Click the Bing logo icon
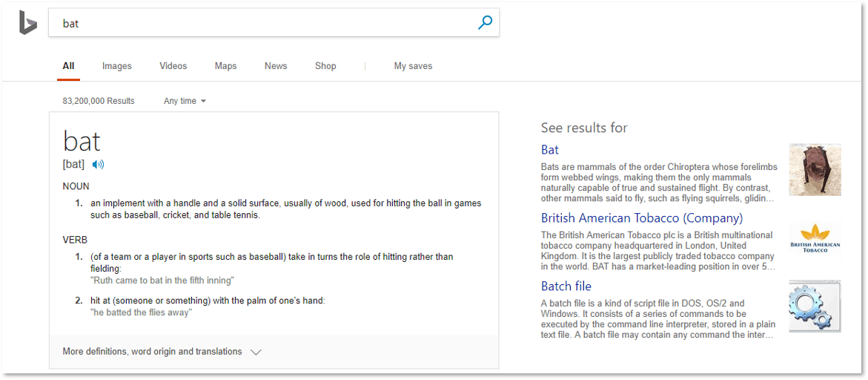Screen dimensions: 868x380 click(28, 23)
